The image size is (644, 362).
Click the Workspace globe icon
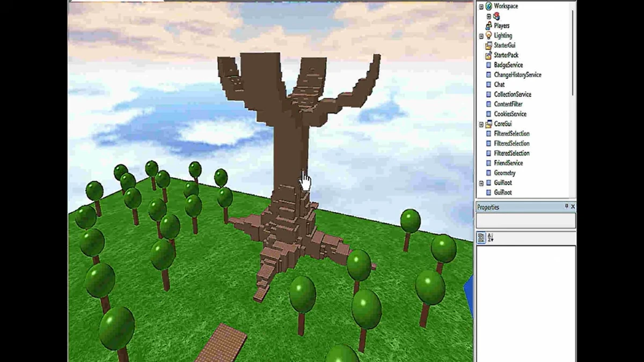coord(488,6)
